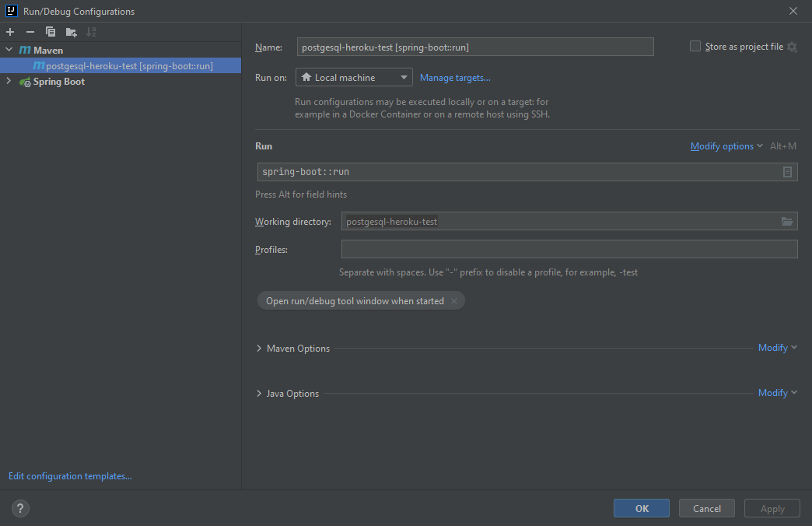Enable Store as project file
812x526 pixels.
(x=695, y=47)
